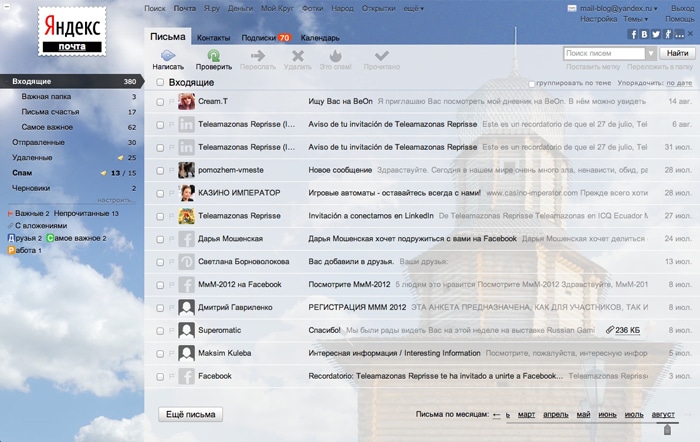Viewport: 700px width, 442px height.
Task: Tick the checkbox for Cream.T email
Action: (160, 101)
